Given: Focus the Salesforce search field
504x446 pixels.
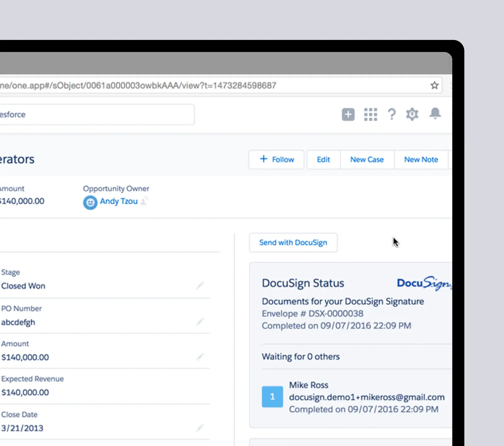Looking at the screenshot, I should [97, 114].
